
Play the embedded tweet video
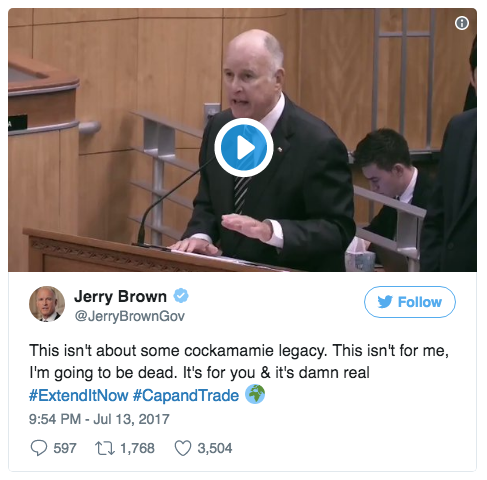click(x=244, y=147)
